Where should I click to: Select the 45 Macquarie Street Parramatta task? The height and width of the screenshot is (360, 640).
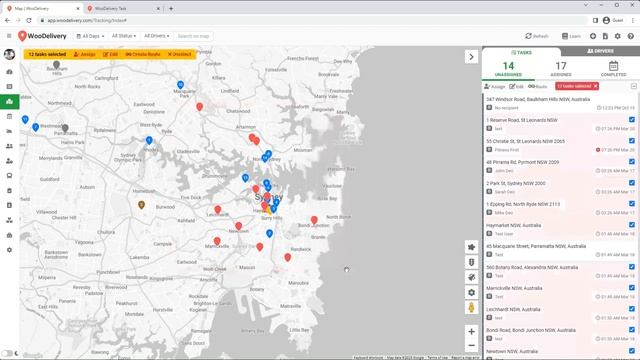(x=560, y=250)
